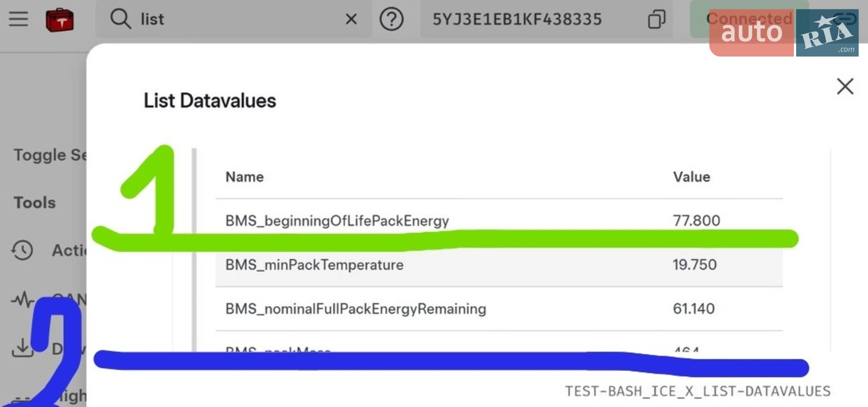The height and width of the screenshot is (407, 868).
Task: Click the Actions clock icon in sidebar
Action: [x=22, y=250]
